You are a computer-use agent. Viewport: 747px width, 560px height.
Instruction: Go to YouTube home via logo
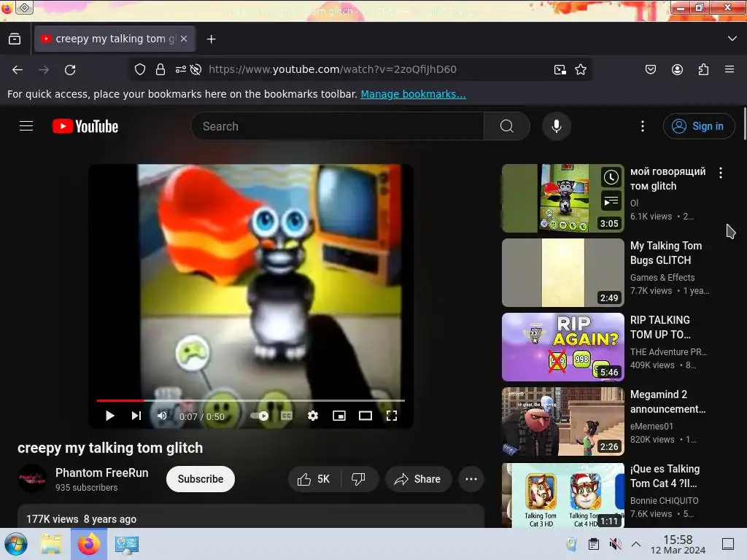coord(85,126)
